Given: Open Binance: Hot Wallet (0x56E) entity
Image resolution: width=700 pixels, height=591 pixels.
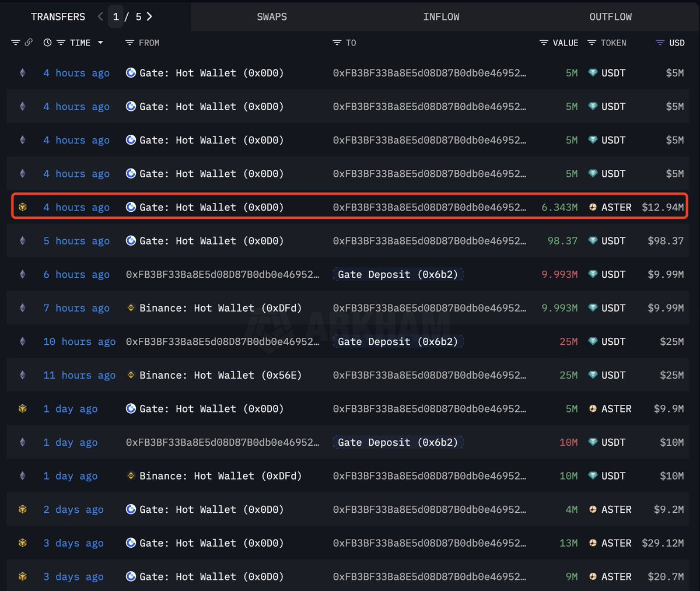Looking at the screenshot, I should [x=220, y=375].
